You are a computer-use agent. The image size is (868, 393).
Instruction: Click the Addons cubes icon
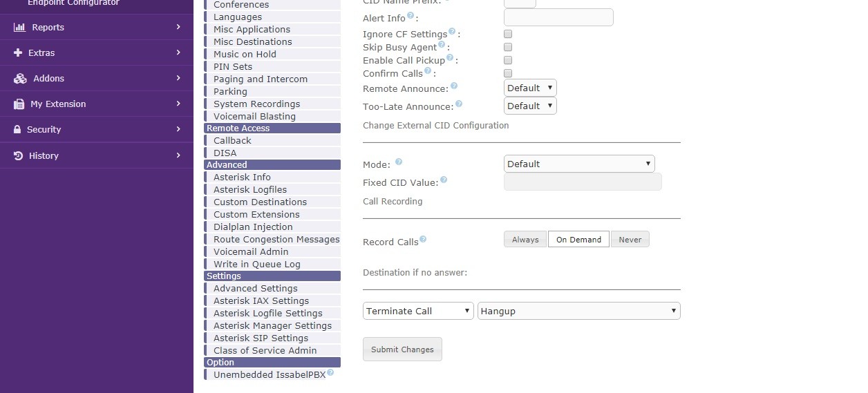tap(20, 78)
